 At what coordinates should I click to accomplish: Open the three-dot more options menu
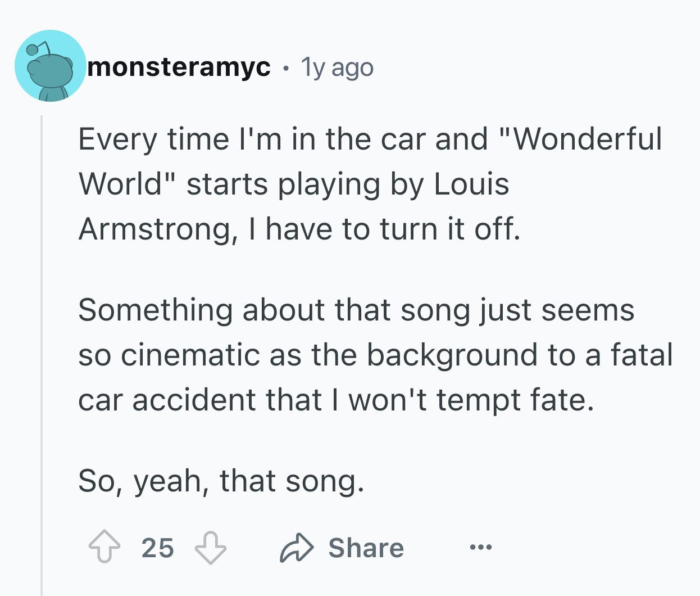(481, 547)
